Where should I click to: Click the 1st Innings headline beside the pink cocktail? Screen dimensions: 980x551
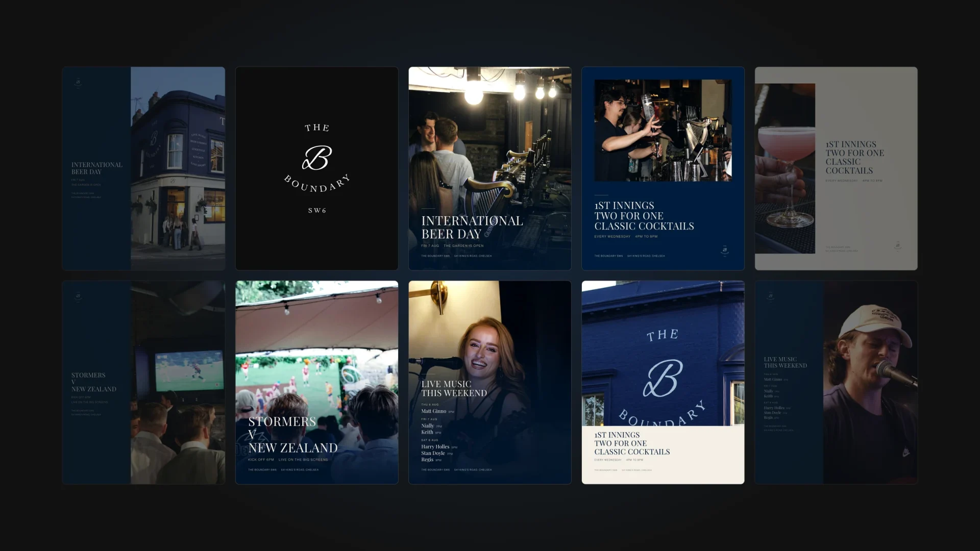pos(855,158)
